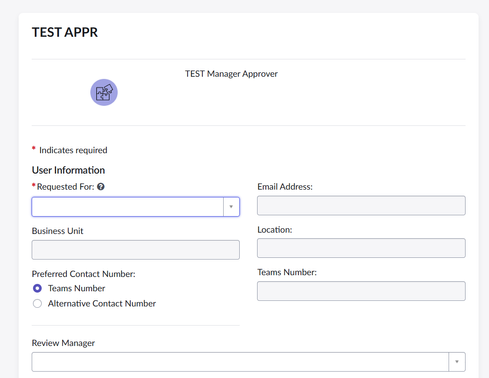Click the User Information section heading
This screenshot has width=489, height=378.
click(68, 170)
